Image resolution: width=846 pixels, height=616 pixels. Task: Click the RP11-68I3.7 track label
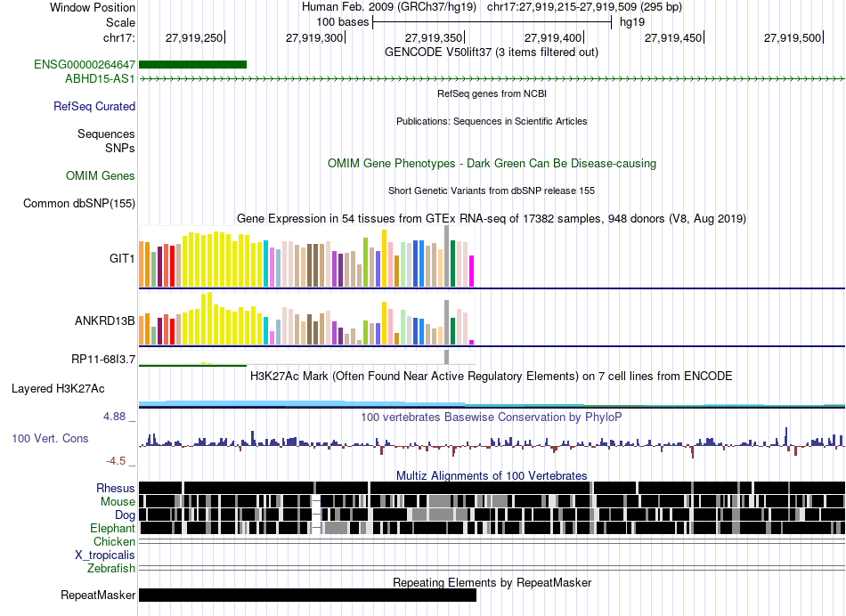click(103, 359)
